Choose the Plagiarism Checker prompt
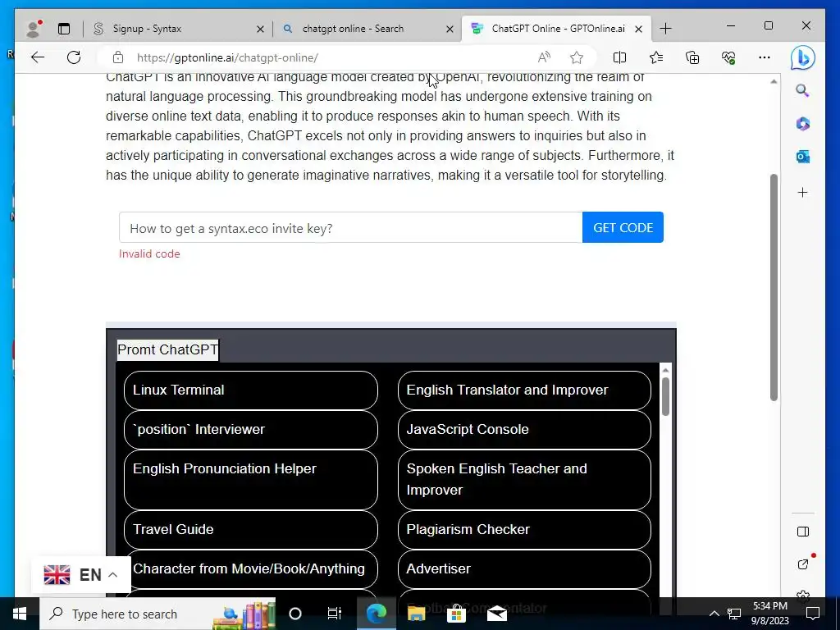This screenshot has height=630, width=840. [524, 529]
